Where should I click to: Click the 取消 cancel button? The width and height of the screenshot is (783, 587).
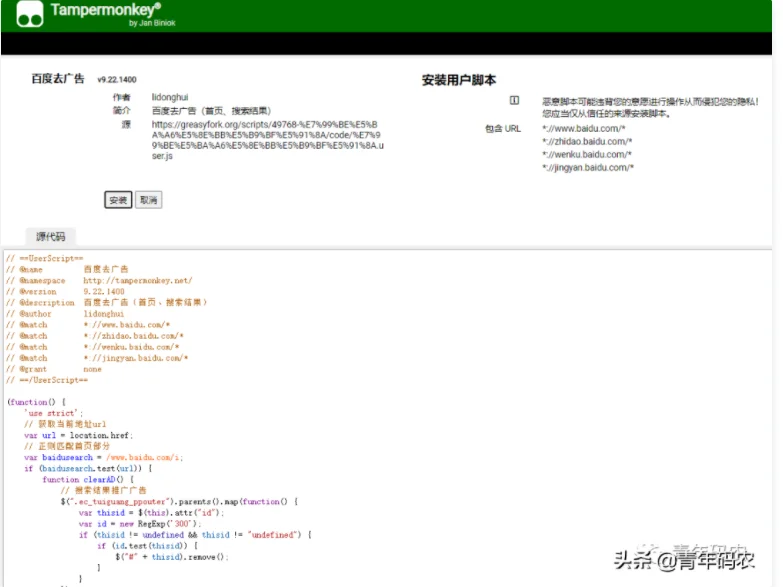coord(148,200)
